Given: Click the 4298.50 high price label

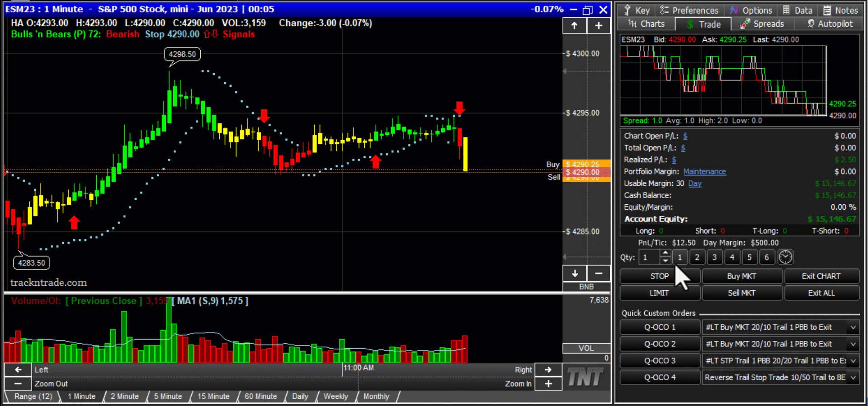Looking at the screenshot, I should [x=182, y=54].
